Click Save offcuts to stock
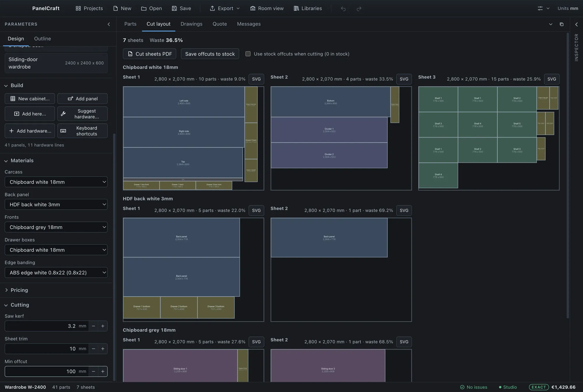 click(210, 54)
